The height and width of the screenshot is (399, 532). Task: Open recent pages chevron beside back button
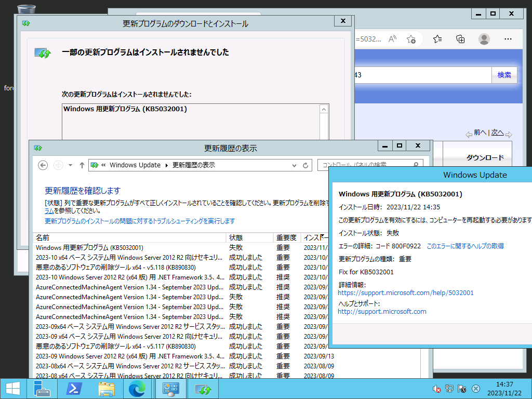(69, 165)
